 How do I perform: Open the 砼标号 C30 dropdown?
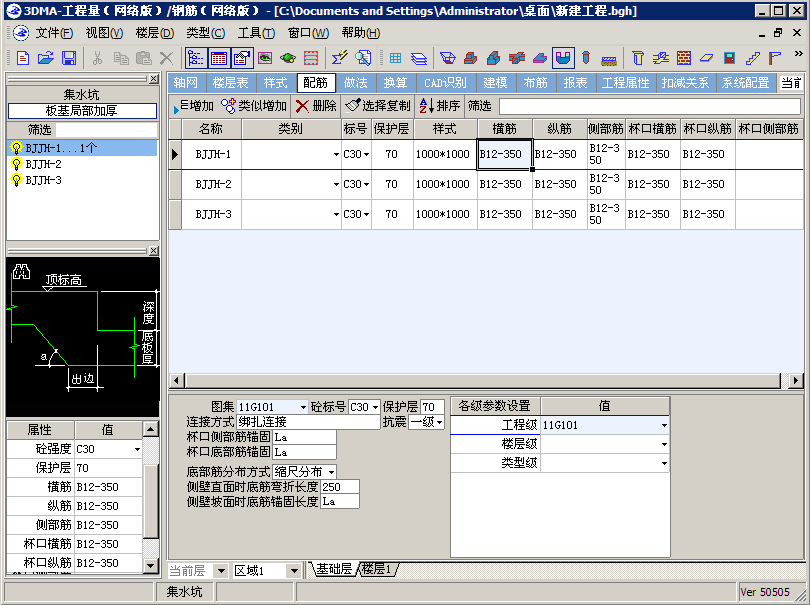pyautogui.click(x=375, y=407)
